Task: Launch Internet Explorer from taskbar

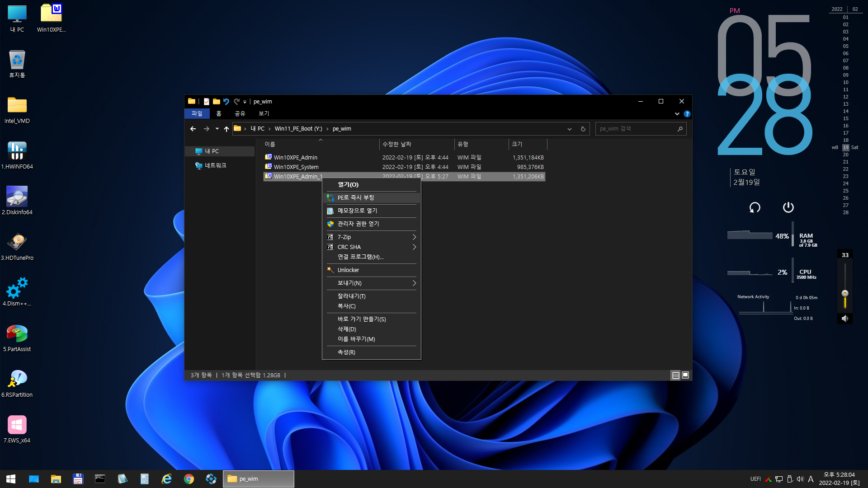Action: (x=167, y=479)
